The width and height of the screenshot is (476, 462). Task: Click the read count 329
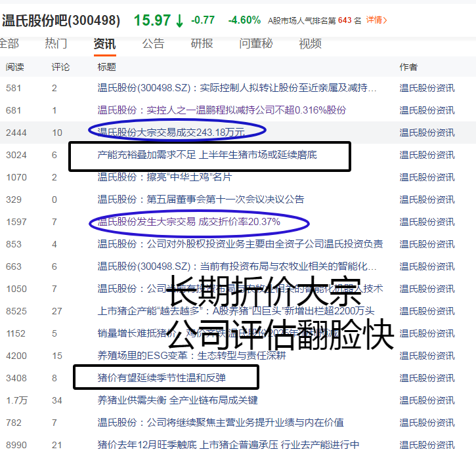click(14, 199)
